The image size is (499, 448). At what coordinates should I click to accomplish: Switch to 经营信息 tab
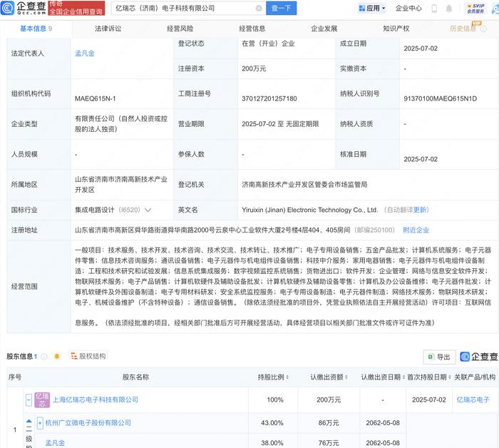(252, 29)
